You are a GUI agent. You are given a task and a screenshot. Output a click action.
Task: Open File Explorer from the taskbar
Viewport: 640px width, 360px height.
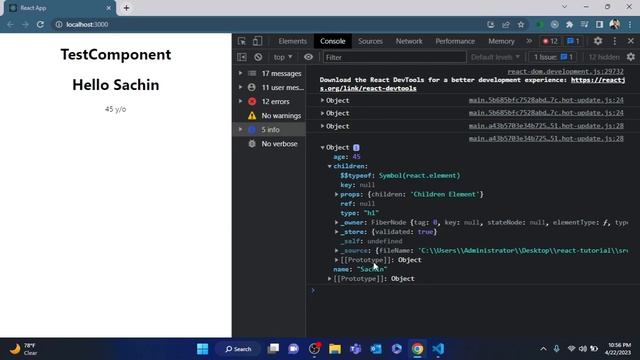click(x=335, y=349)
